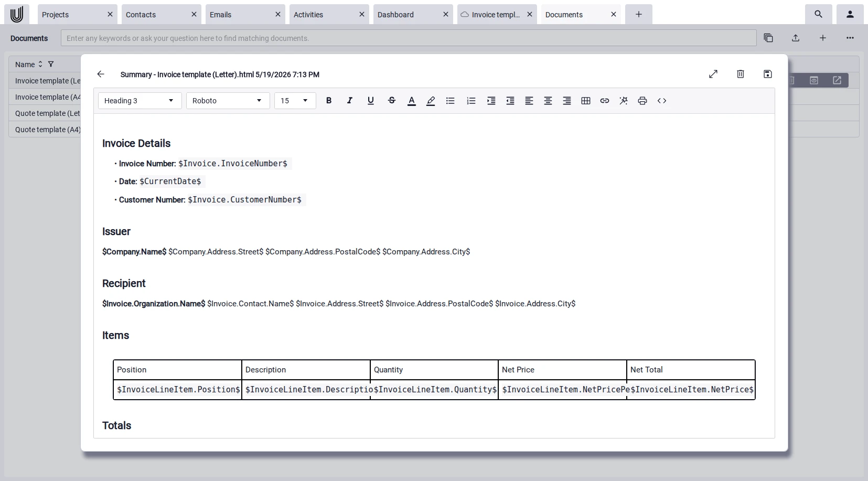Align text right

(567, 101)
